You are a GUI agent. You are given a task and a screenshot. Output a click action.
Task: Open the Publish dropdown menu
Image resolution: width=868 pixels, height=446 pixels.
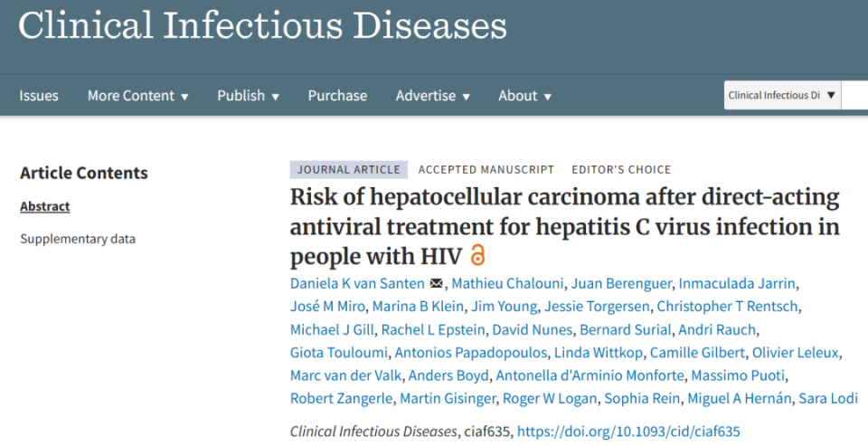[248, 96]
